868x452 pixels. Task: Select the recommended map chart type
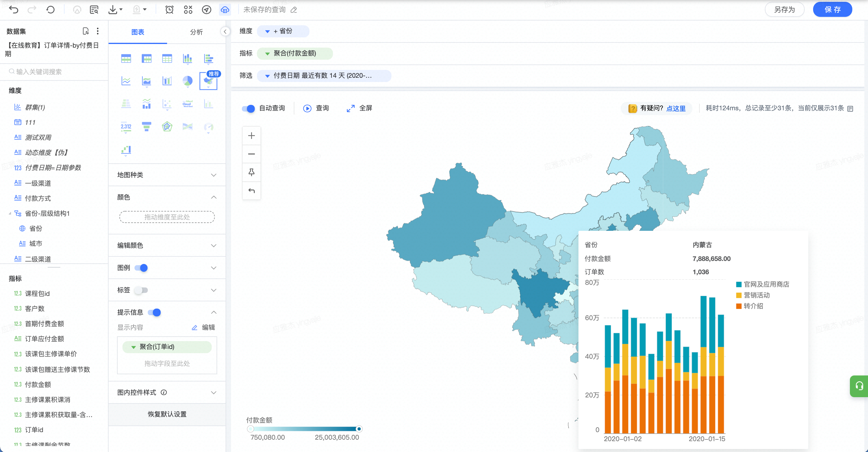pyautogui.click(x=208, y=81)
